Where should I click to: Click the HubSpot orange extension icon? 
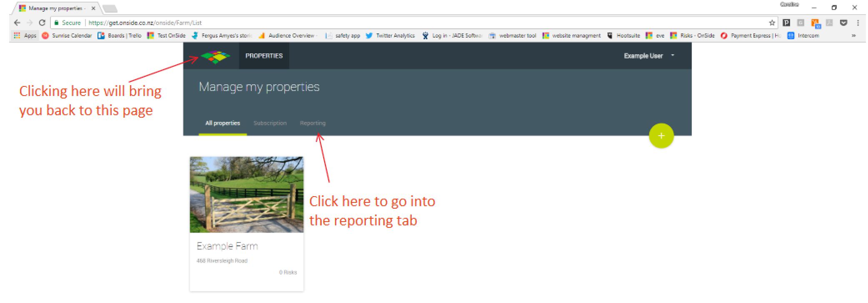(815, 23)
